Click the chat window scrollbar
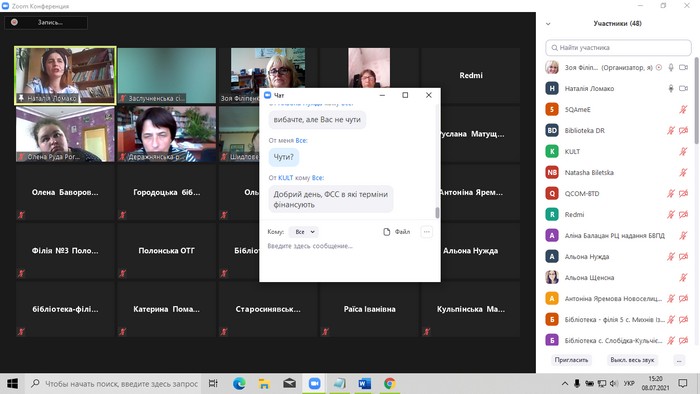This screenshot has width=700, height=394. point(438,213)
